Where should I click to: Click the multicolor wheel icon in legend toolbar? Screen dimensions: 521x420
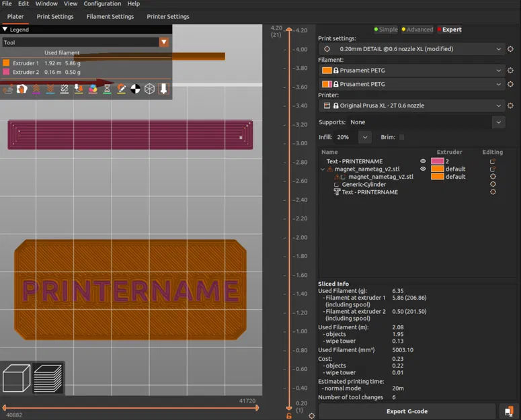(93, 89)
